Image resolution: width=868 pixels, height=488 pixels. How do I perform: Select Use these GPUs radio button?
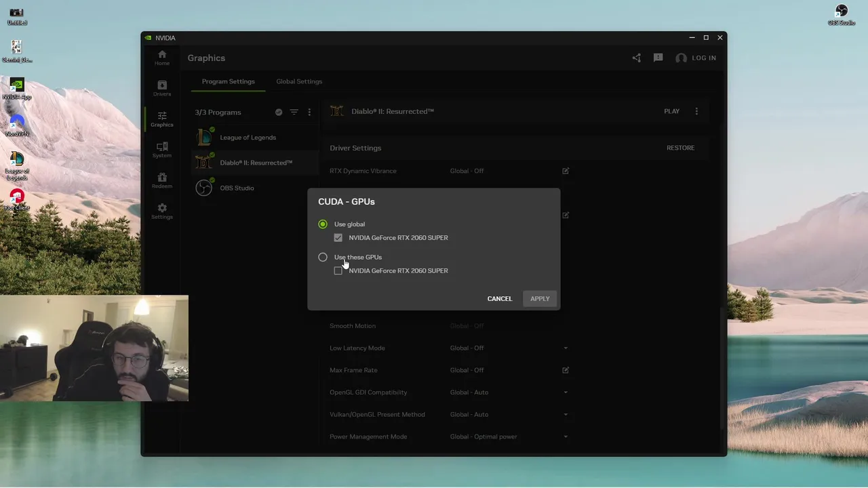[x=323, y=258]
